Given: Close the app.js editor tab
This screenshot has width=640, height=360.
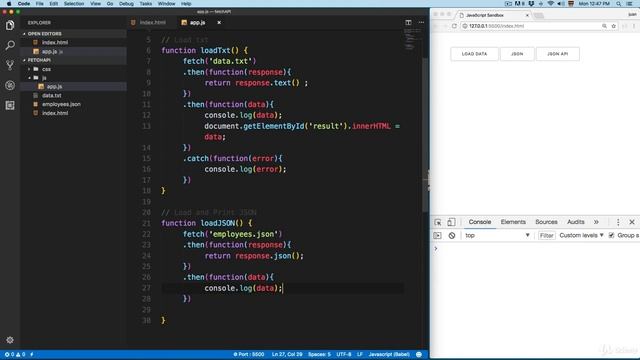Looking at the screenshot, I should click(219, 22).
